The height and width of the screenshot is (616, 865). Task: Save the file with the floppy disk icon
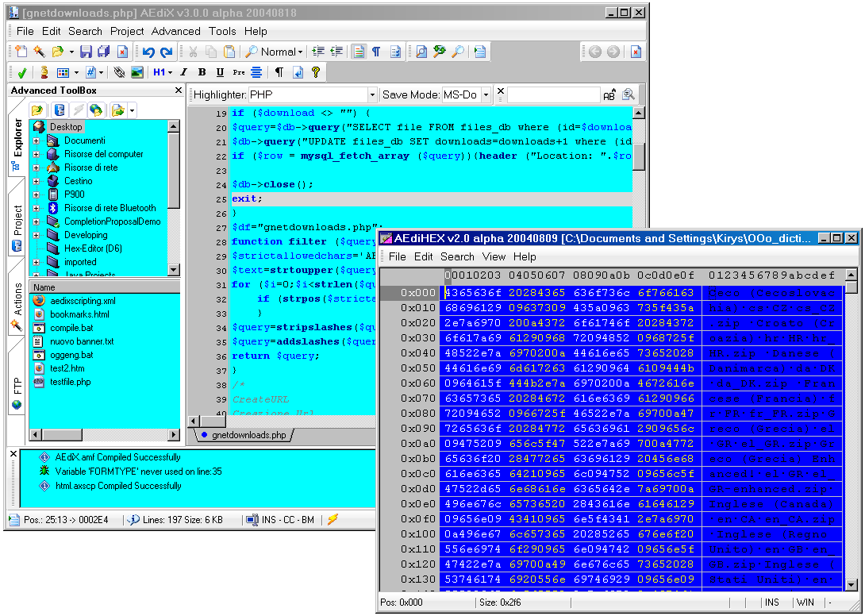coord(86,52)
